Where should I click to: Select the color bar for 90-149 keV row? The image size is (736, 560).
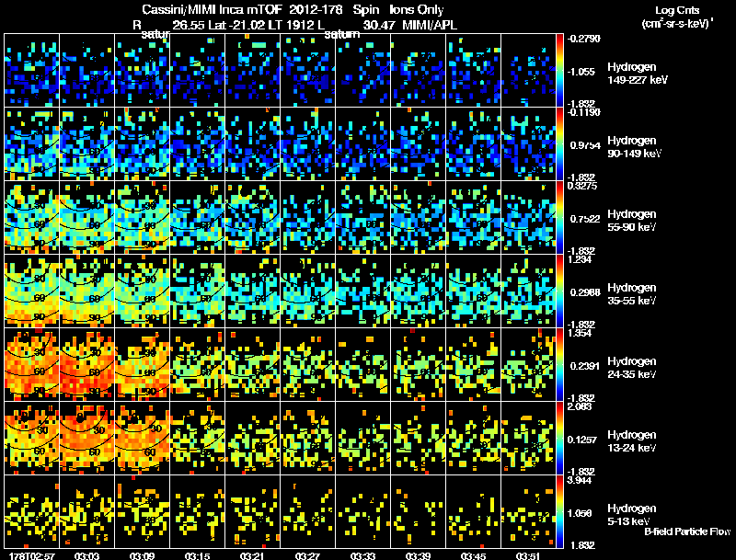[x=559, y=143]
